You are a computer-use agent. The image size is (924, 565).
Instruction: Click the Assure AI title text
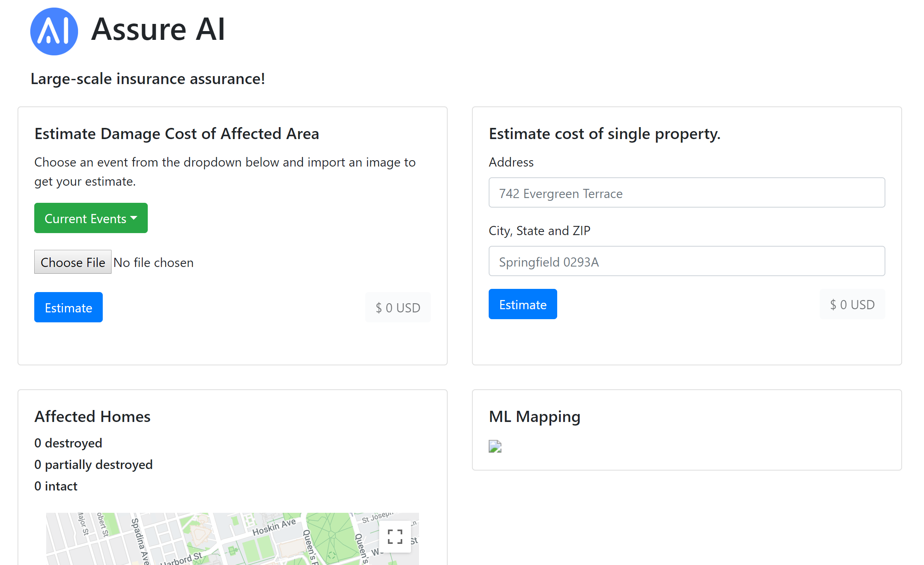coord(158,29)
